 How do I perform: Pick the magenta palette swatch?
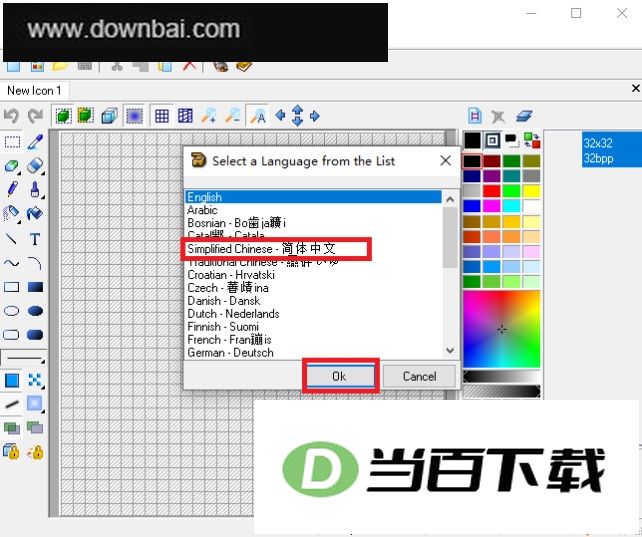click(492, 206)
